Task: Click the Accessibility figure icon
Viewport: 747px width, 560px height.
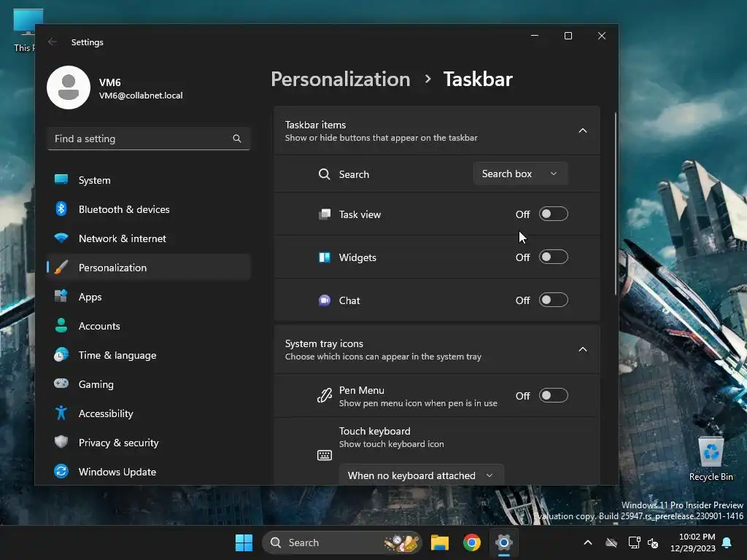Action: [x=61, y=413]
